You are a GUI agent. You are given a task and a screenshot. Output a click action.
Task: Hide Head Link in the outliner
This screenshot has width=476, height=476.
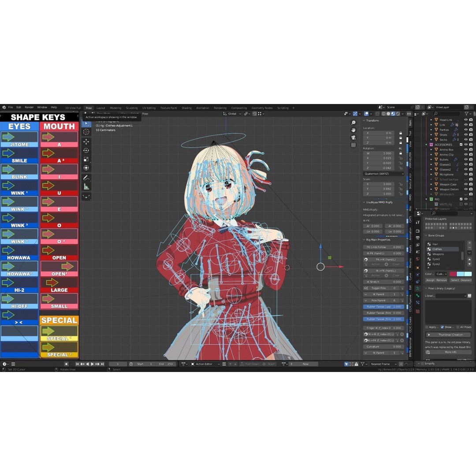coord(466,120)
